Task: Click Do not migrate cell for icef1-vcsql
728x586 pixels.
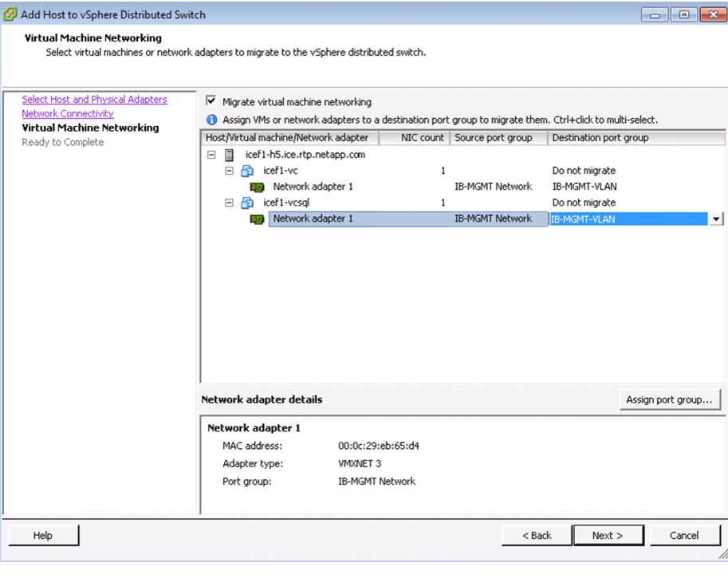Action: pos(584,203)
